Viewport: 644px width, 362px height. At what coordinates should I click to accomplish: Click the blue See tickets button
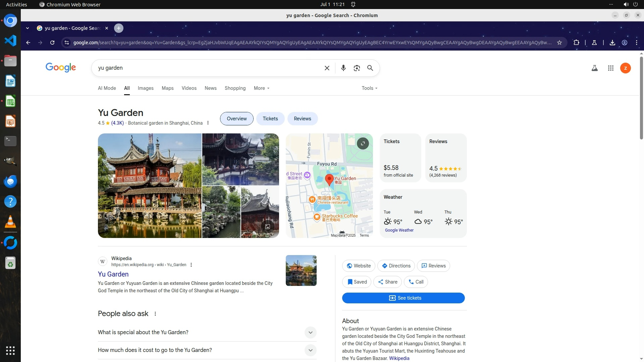tap(403, 298)
